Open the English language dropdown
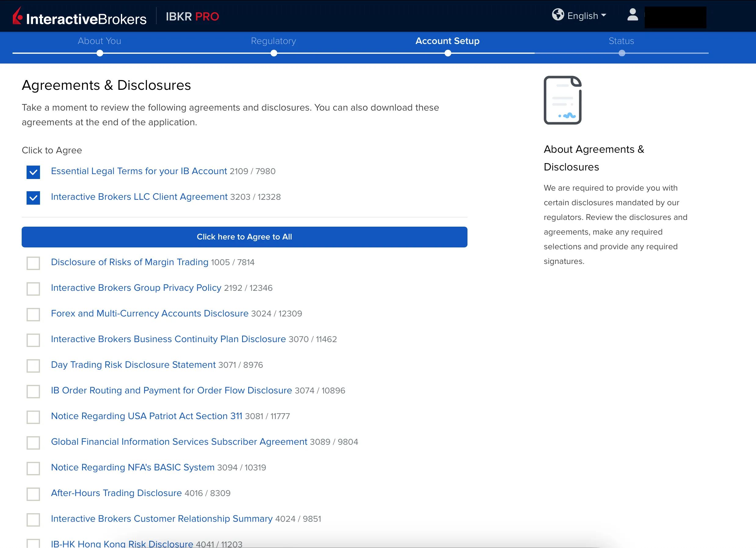Image resolution: width=756 pixels, height=548 pixels. tap(587, 16)
